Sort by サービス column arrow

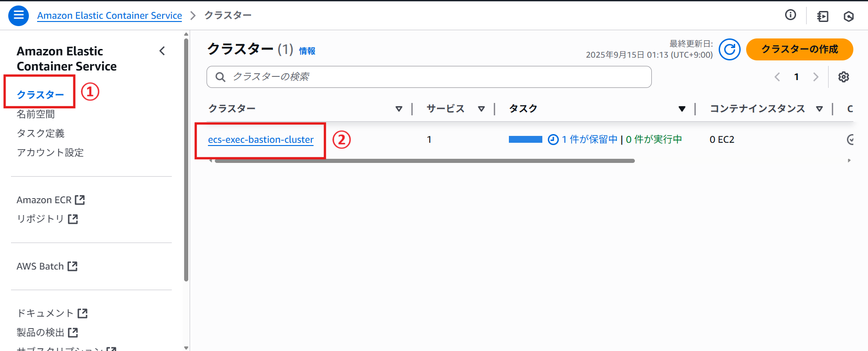click(481, 109)
